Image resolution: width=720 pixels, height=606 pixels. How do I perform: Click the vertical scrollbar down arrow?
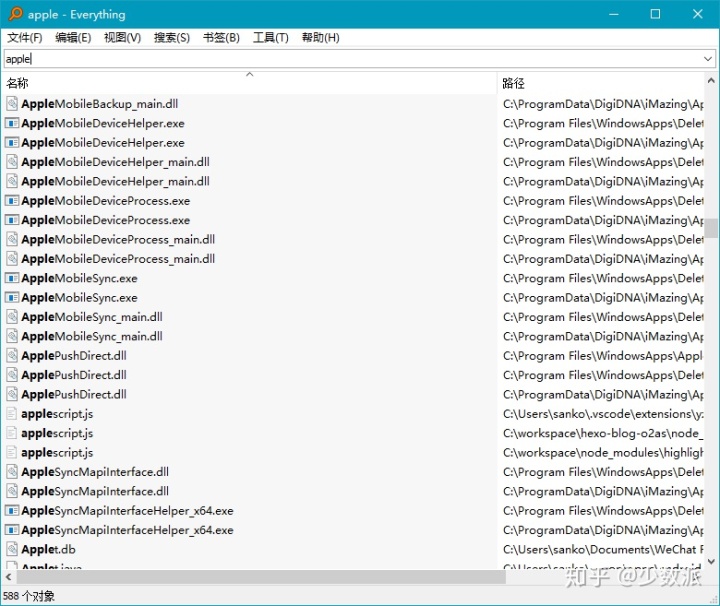coord(711,561)
